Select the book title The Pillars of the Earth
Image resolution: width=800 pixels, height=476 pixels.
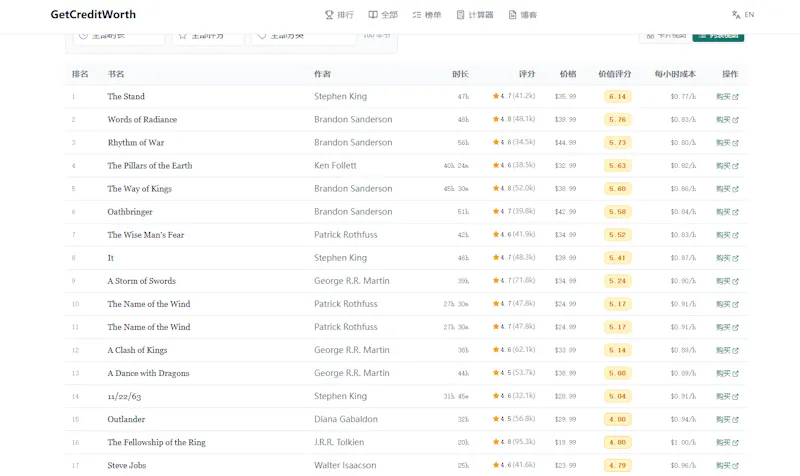pos(149,165)
